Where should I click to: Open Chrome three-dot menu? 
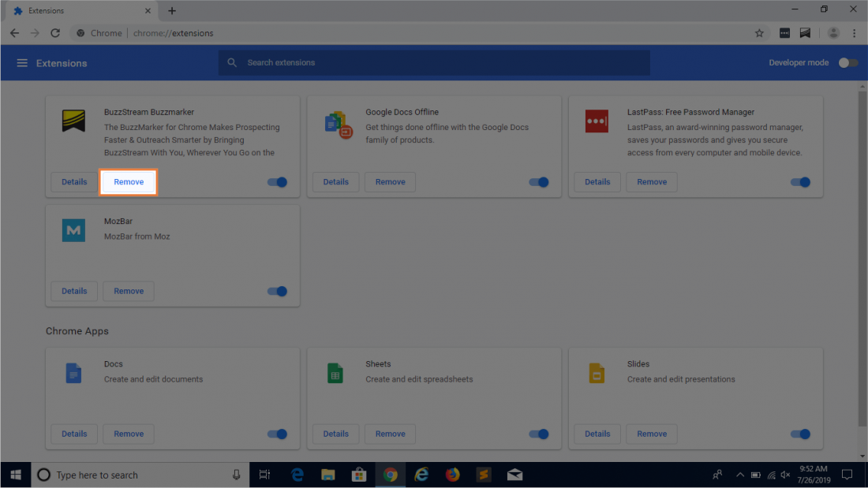[x=855, y=33]
